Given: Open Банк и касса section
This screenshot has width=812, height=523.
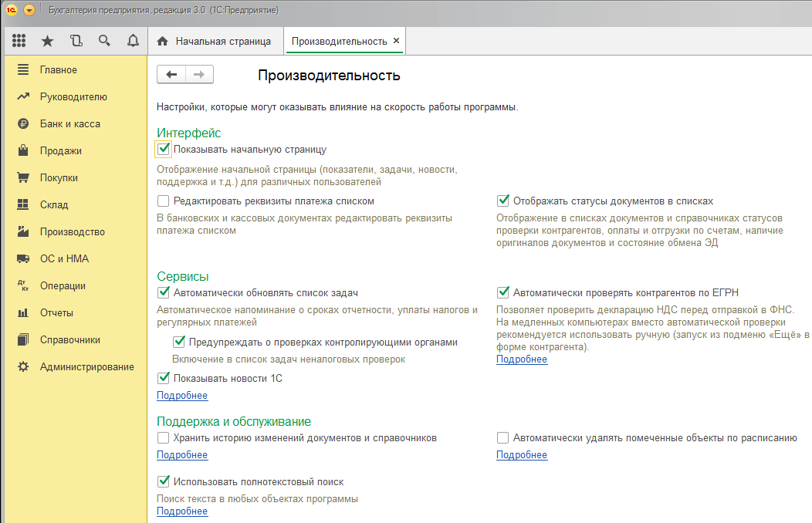Looking at the screenshot, I should (x=69, y=123).
